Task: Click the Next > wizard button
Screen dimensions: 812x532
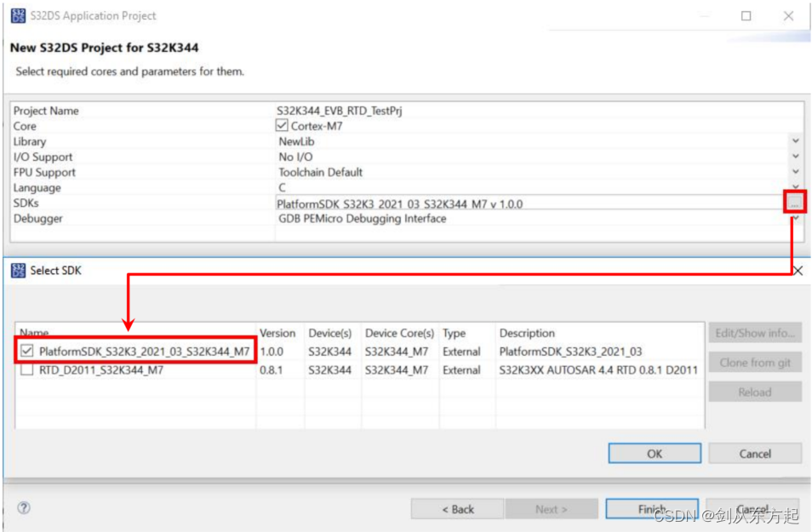Action: (x=551, y=509)
